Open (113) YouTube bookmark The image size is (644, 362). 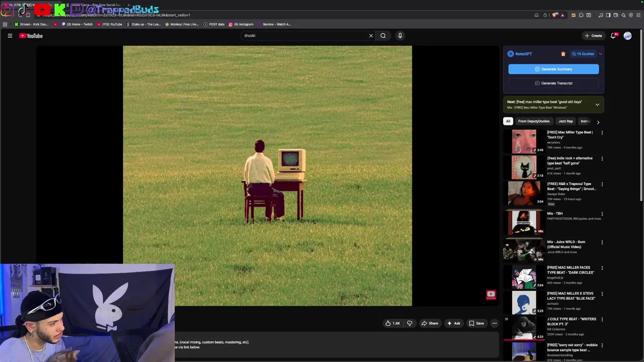point(110,24)
